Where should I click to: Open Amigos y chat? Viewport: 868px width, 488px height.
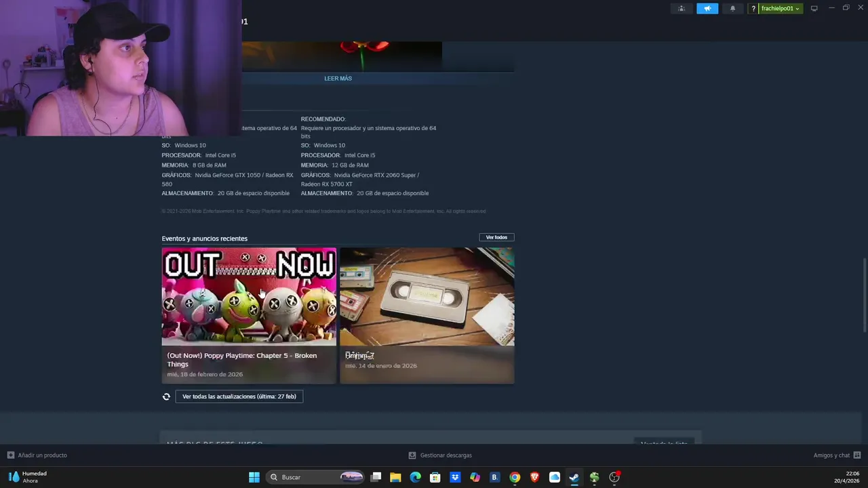(831, 455)
